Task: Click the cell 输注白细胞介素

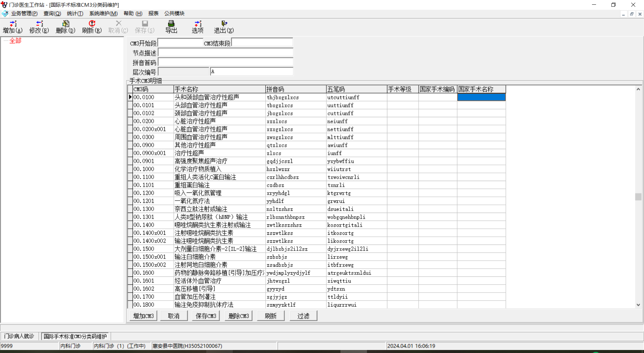Action: pos(219,257)
